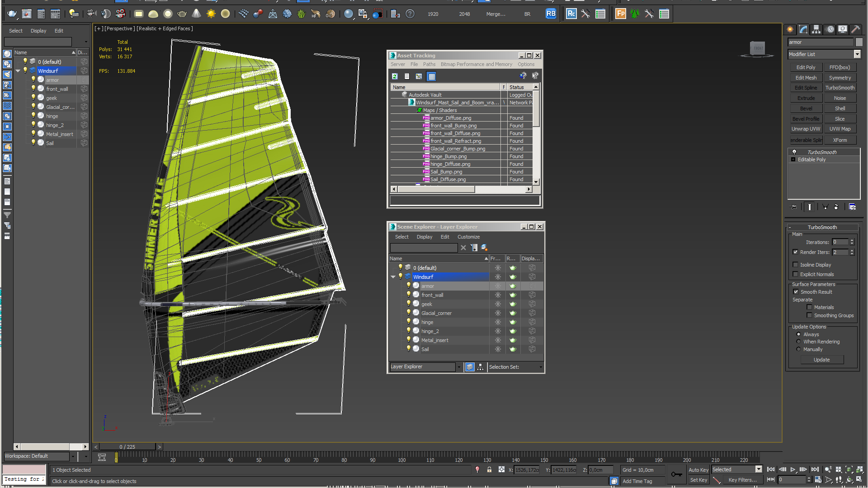The height and width of the screenshot is (488, 868).
Task: Open the Hair and Fur HF icon
Action: coord(316,14)
